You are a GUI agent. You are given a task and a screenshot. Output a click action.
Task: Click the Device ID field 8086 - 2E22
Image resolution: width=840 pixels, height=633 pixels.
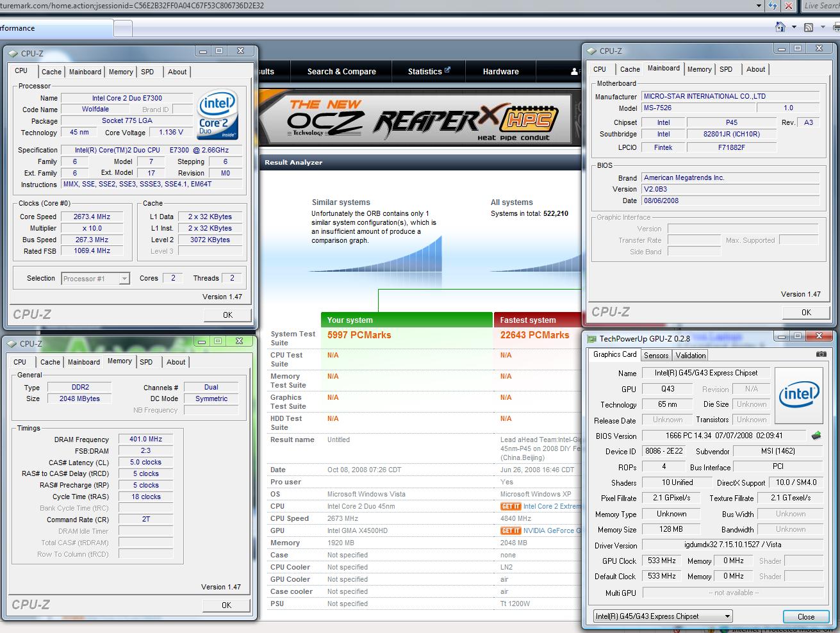click(x=665, y=451)
